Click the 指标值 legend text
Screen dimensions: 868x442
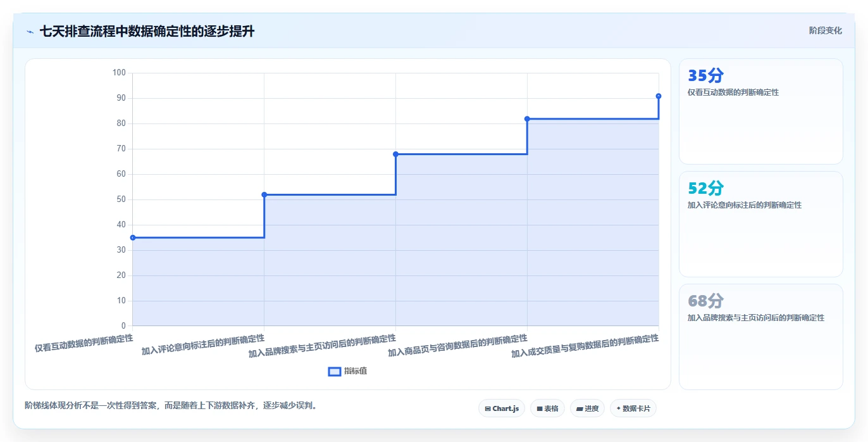(x=356, y=371)
